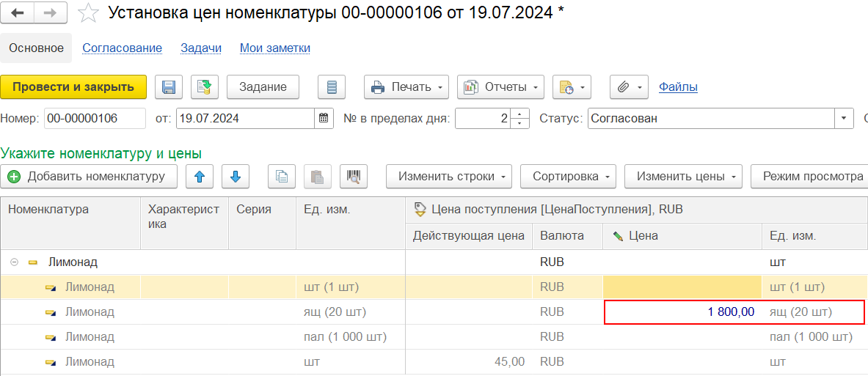Open the Мои заметки tab
This screenshot has width=868, height=376.
click(x=274, y=48)
